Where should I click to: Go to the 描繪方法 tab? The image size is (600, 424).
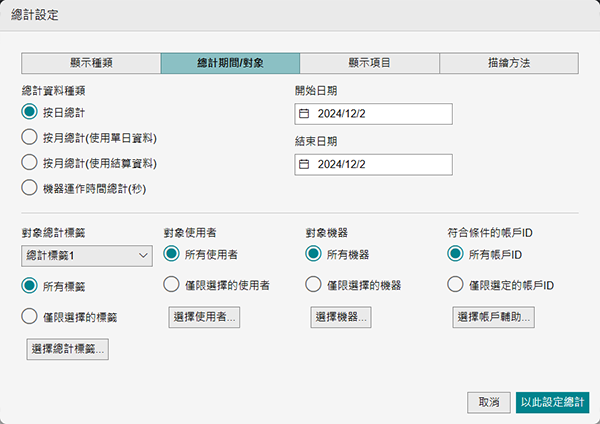coord(509,62)
